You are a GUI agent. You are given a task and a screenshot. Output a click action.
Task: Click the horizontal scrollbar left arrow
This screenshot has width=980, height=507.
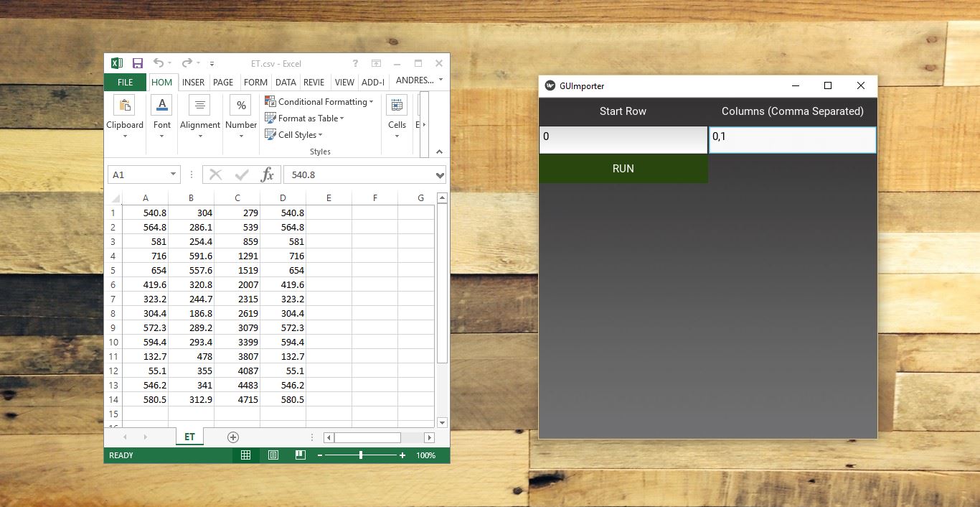point(329,437)
